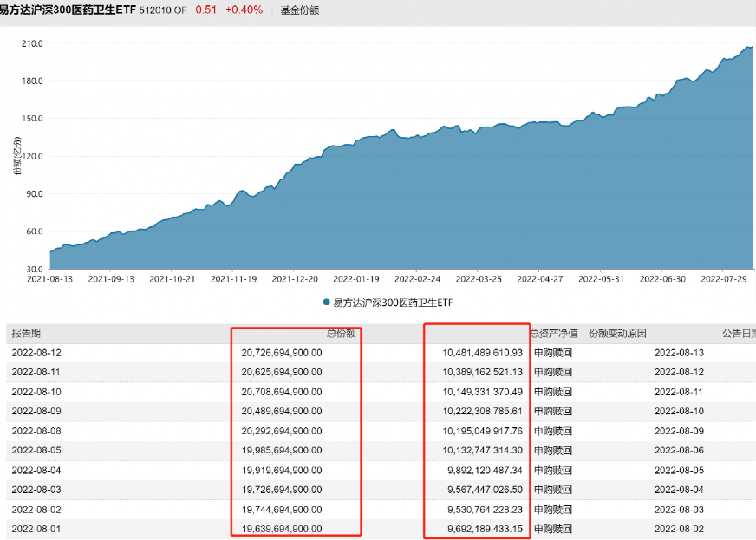756x540 pixels.
Task: Sort by the 总份额 column header
Action: [x=341, y=334]
